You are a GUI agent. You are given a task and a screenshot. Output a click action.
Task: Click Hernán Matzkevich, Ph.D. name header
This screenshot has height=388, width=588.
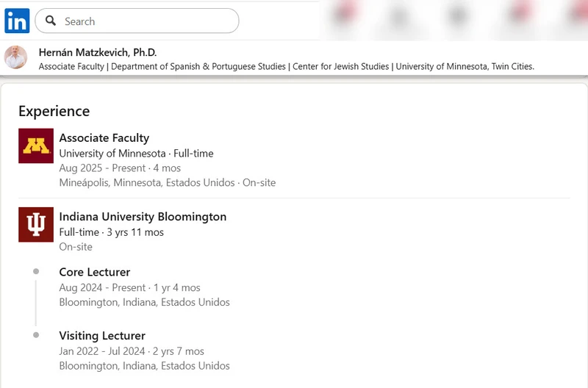click(x=98, y=52)
